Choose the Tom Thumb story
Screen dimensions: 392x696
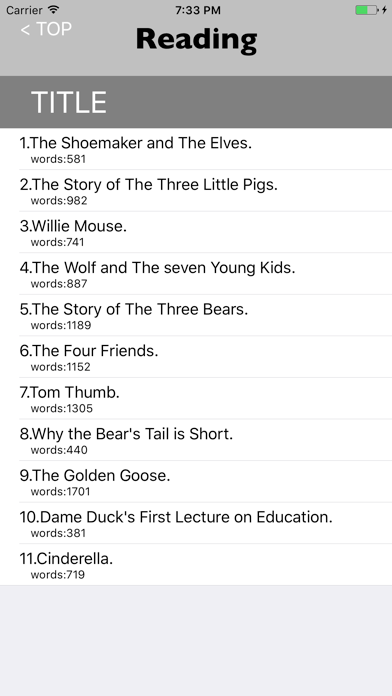196,398
